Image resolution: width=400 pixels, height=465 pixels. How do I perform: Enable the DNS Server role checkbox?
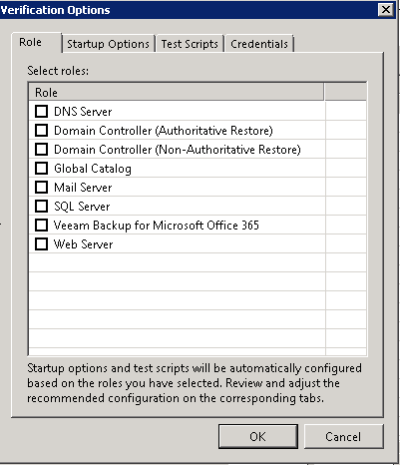click(41, 111)
